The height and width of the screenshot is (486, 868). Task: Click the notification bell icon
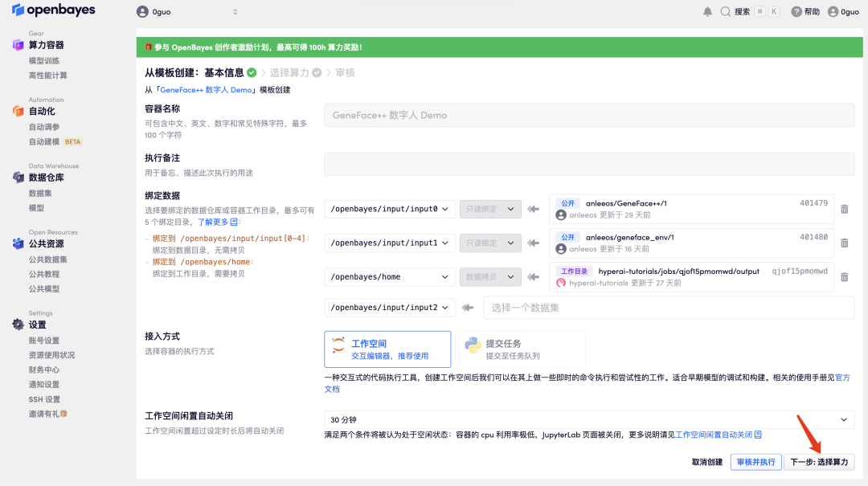[707, 10]
